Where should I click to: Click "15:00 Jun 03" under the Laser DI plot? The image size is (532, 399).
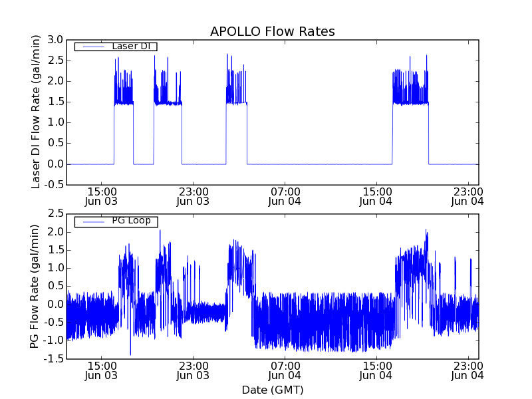[x=101, y=196]
